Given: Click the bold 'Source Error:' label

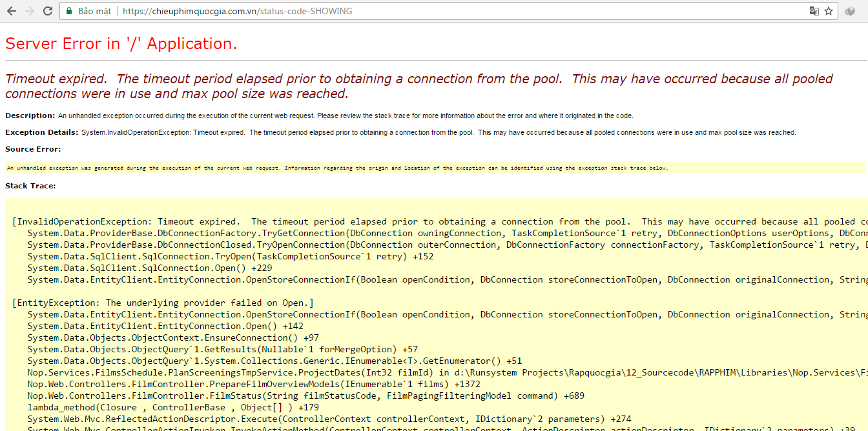Looking at the screenshot, I should (x=33, y=149).
